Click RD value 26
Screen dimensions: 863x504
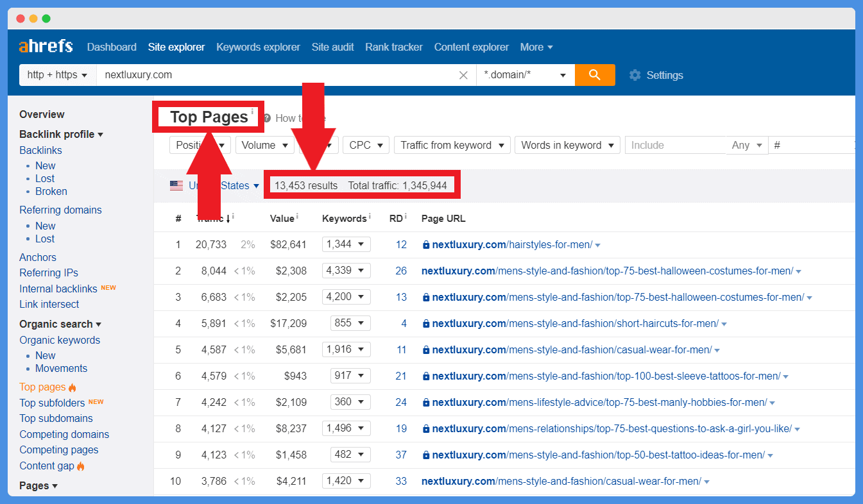click(x=401, y=271)
